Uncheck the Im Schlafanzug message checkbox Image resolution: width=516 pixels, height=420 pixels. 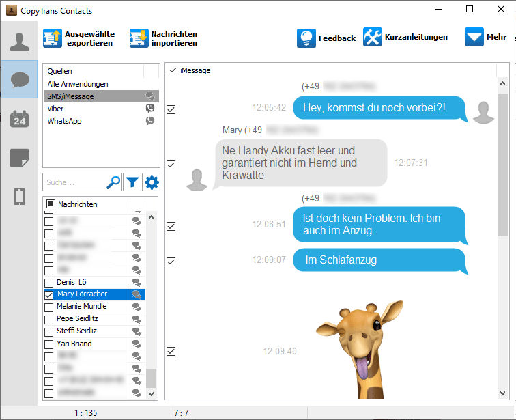171,262
